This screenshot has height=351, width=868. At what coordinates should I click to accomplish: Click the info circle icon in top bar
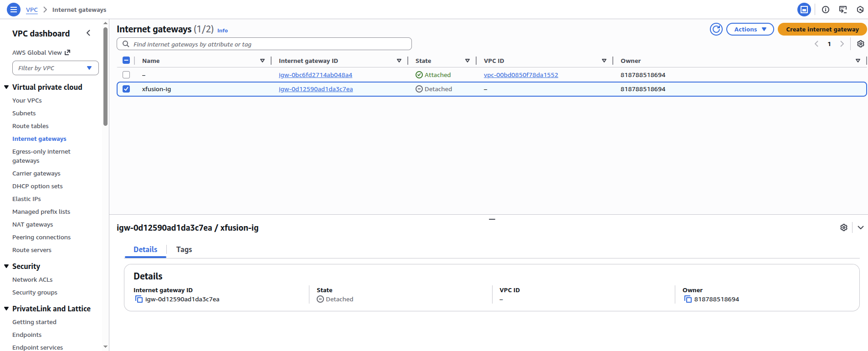point(826,10)
